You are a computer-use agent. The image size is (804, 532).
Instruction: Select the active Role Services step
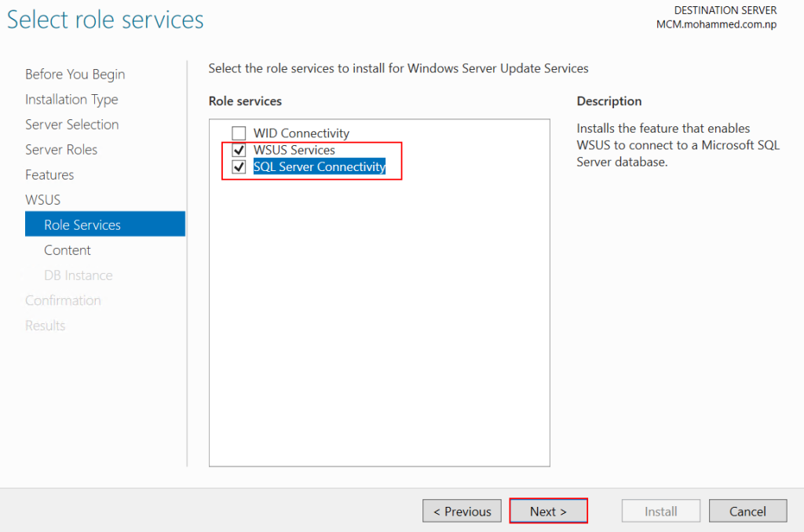pyautogui.click(x=82, y=224)
